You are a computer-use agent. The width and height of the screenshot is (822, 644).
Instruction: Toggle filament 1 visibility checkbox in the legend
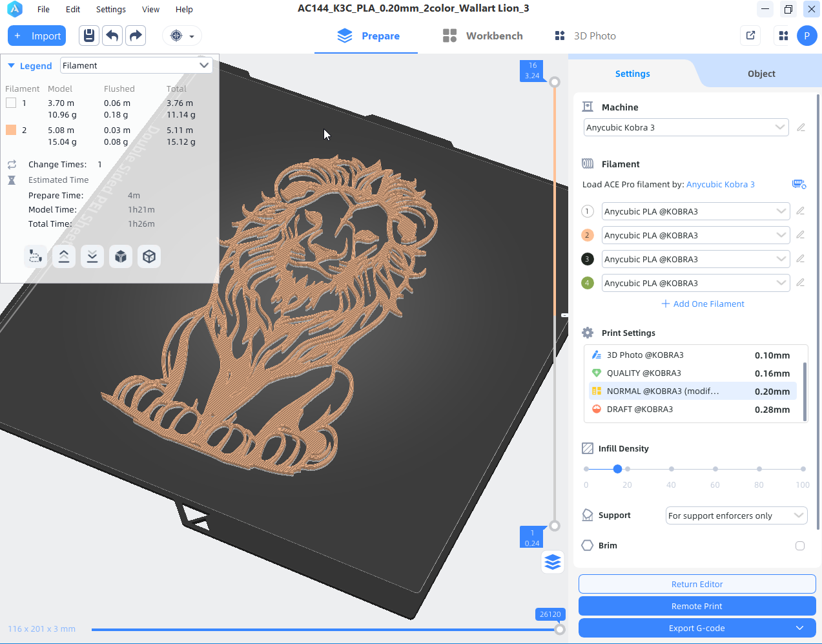pyautogui.click(x=11, y=103)
